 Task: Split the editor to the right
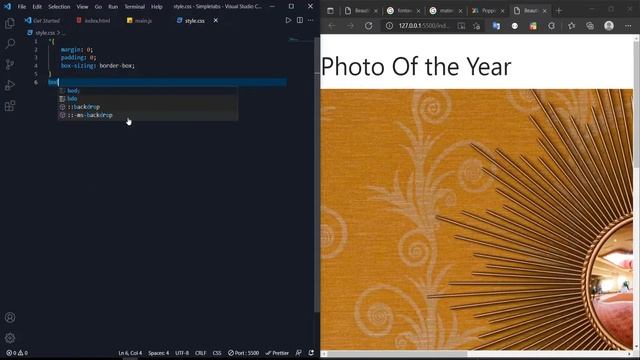(300, 20)
